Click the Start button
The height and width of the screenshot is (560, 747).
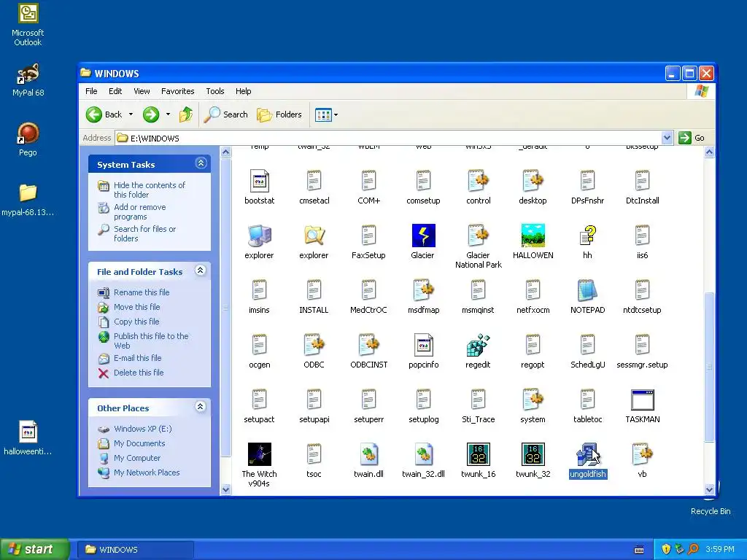click(x=34, y=549)
